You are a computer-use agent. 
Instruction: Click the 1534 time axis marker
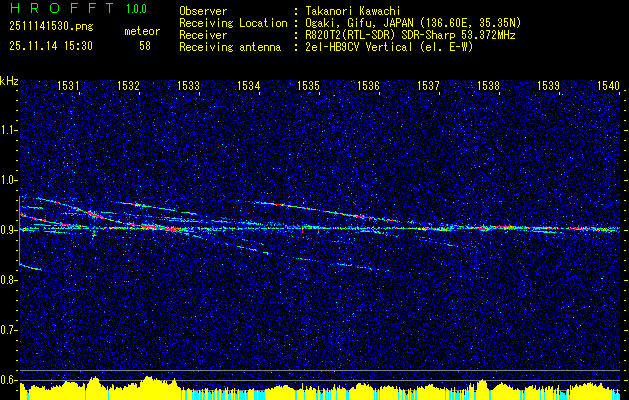pos(248,85)
